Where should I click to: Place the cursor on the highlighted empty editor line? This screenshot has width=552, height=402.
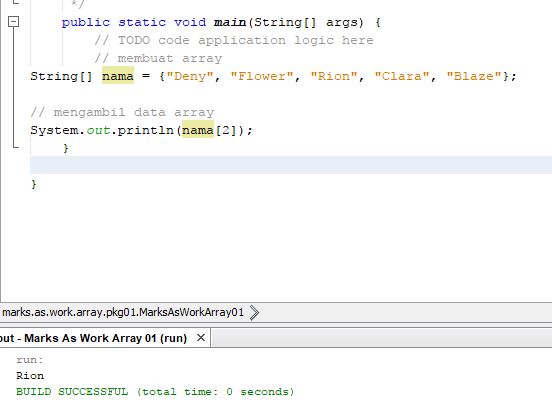tap(291, 165)
